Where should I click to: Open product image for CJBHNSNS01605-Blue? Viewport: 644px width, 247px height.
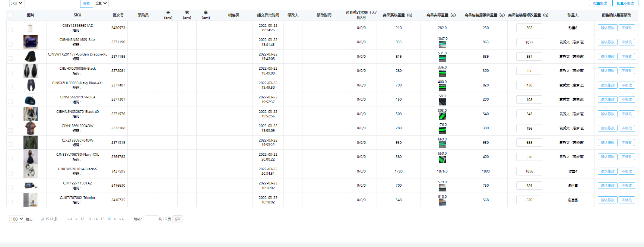click(x=30, y=42)
